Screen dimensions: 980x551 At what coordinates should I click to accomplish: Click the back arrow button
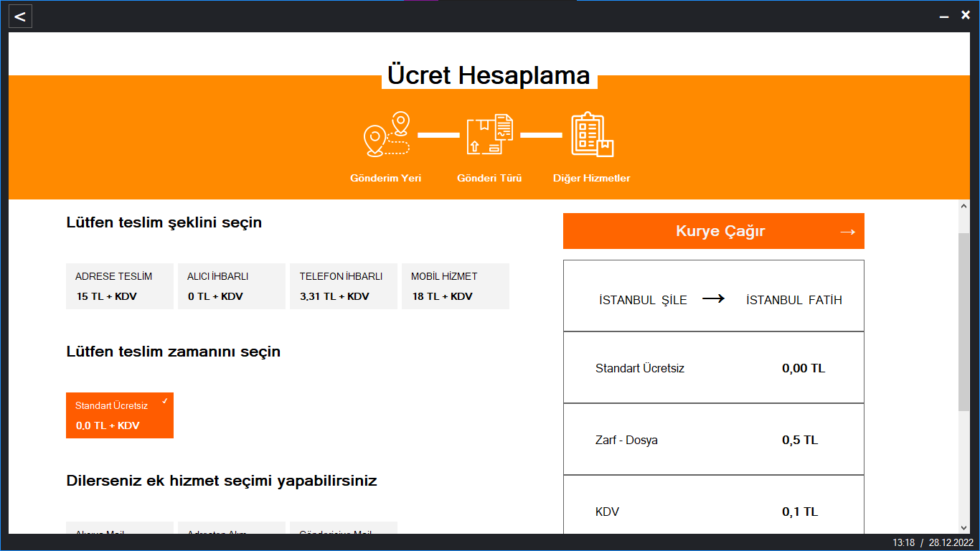point(20,17)
